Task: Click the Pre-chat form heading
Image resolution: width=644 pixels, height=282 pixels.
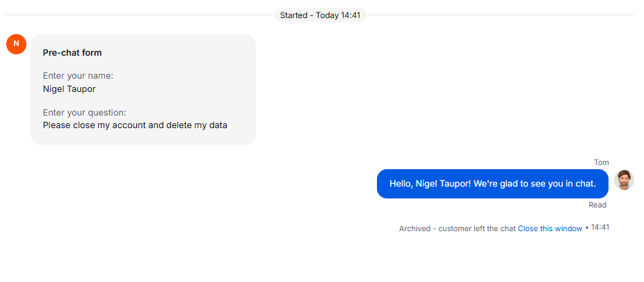Action: 72,53
